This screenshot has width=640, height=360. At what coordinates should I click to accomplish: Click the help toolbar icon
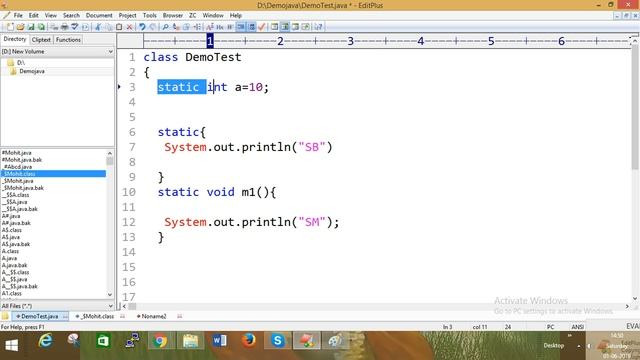[x=319, y=27]
